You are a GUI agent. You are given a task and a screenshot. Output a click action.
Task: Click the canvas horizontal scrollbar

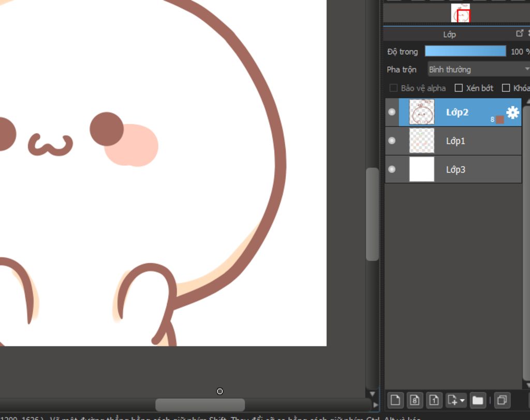(200, 405)
